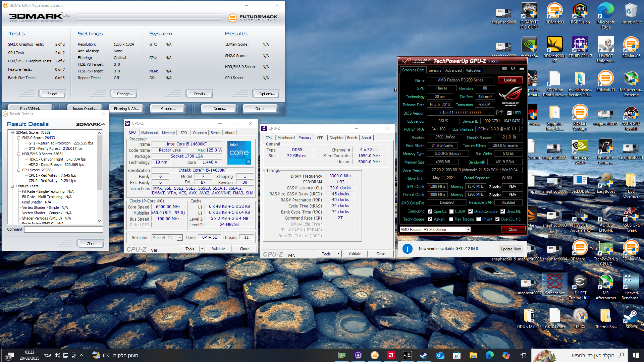Click Validate in the CPU-Z Memory window

[x=355, y=254]
